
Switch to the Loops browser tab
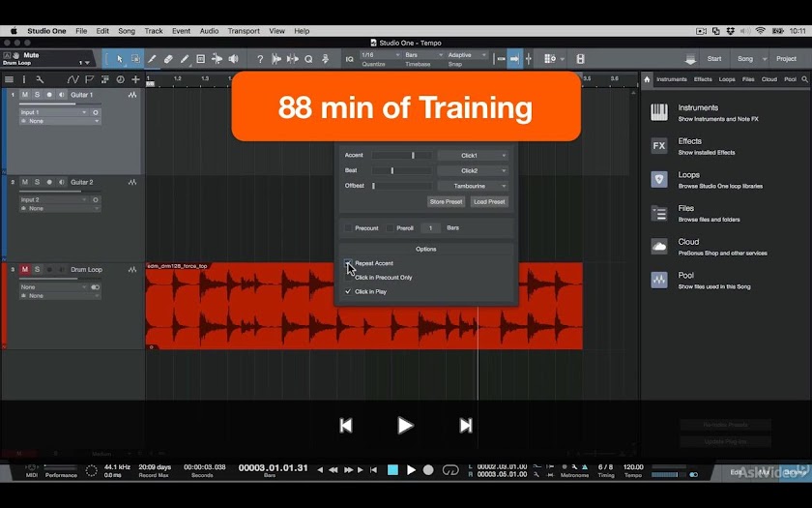point(727,79)
